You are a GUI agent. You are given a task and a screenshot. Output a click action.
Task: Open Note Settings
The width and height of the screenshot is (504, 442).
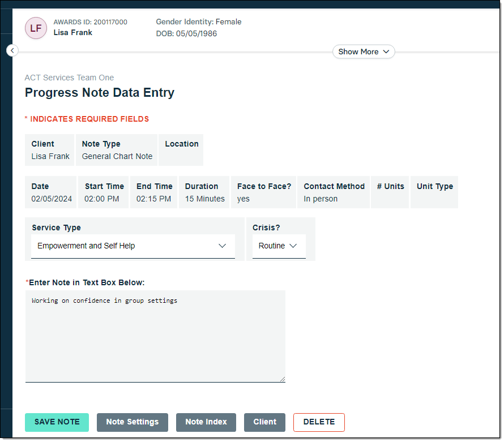pos(133,422)
